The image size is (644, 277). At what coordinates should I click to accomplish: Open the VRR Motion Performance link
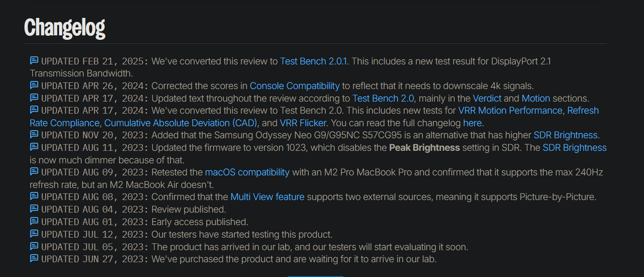pyautogui.click(x=510, y=111)
